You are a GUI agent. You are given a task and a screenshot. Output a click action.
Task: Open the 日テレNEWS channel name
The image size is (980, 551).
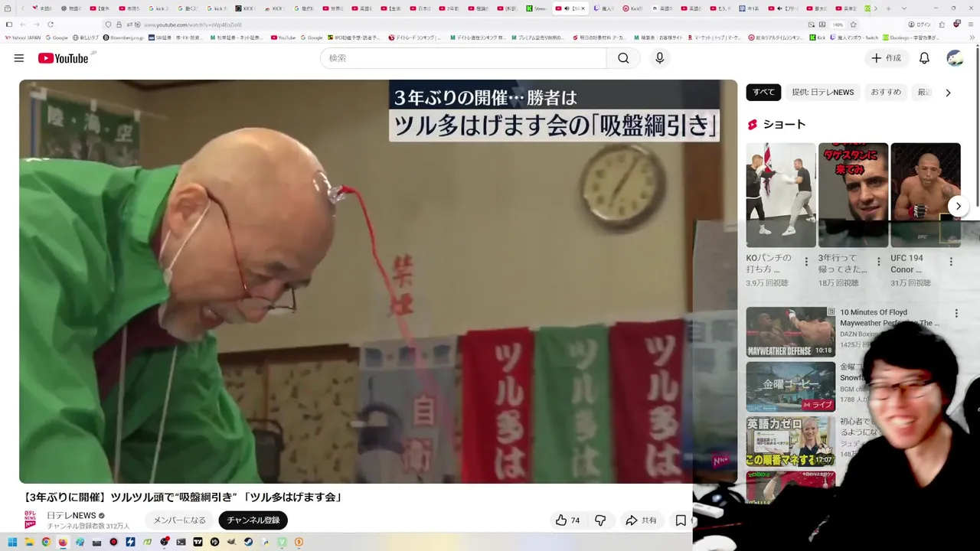click(x=71, y=516)
